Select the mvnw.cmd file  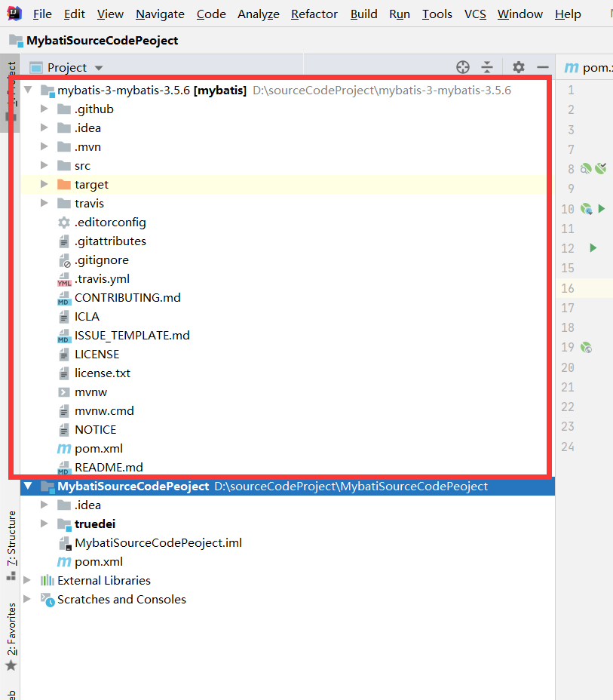click(x=104, y=411)
